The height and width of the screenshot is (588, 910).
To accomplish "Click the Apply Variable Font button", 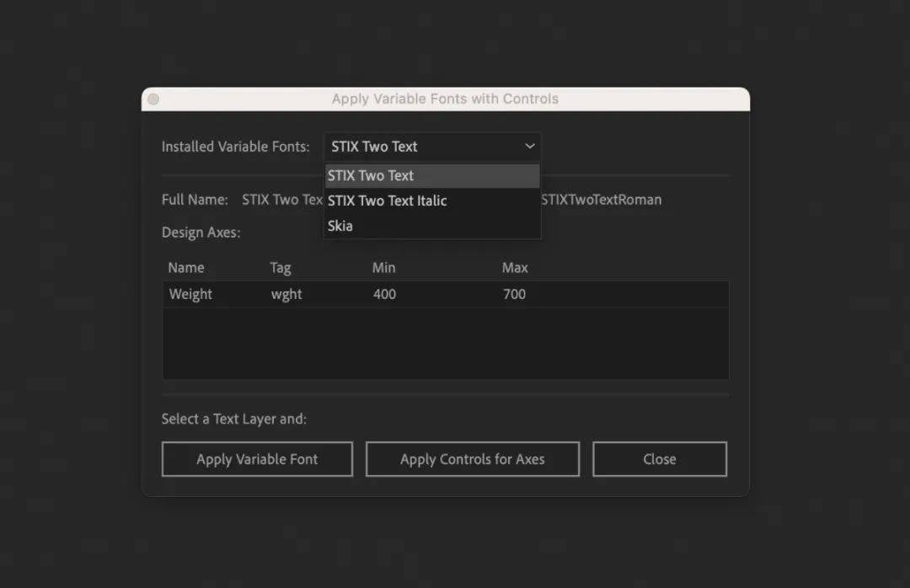I will [257, 459].
